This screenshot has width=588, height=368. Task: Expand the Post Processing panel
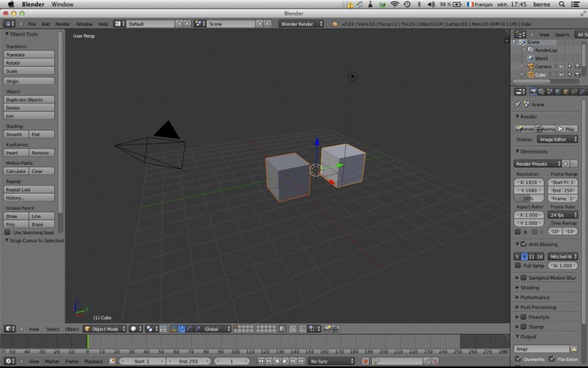(538, 307)
